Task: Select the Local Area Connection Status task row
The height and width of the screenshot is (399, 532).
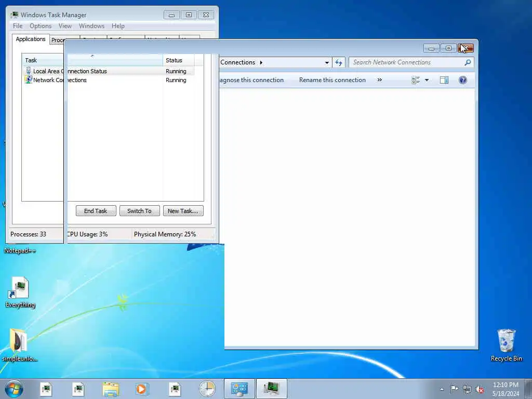Action: [x=109, y=71]
